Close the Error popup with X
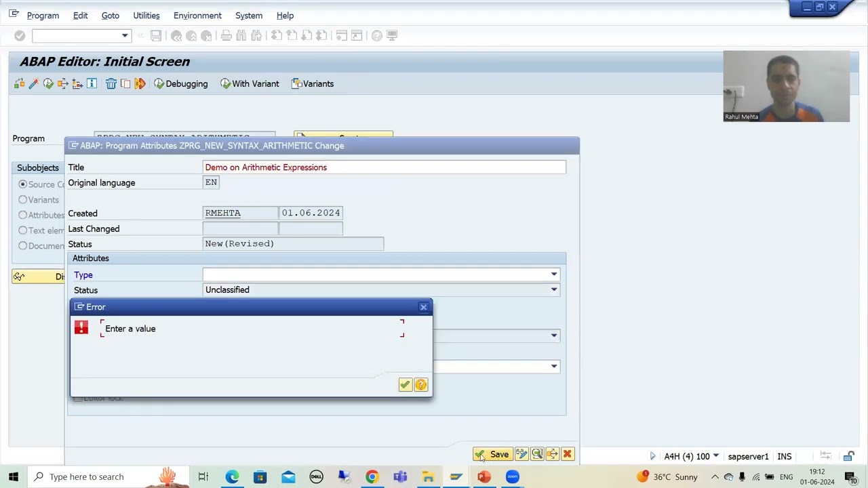This screenshot has width=868, height=488. (423, 307)
